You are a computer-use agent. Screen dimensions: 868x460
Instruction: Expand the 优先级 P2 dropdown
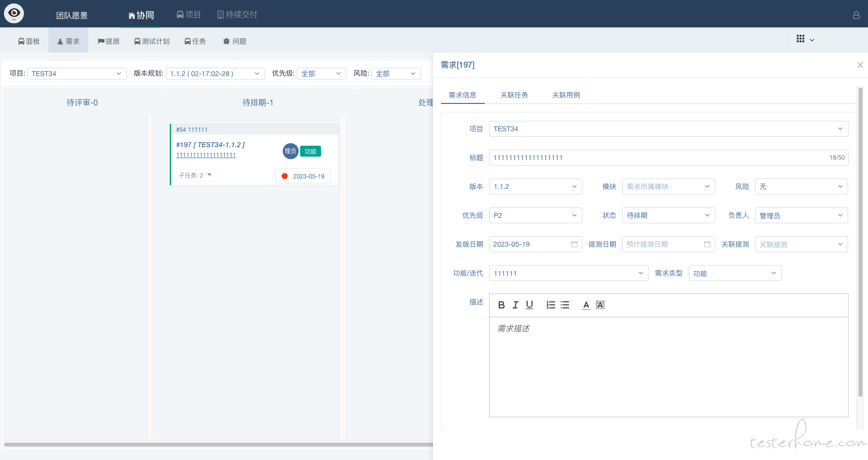tap(536, 215)
